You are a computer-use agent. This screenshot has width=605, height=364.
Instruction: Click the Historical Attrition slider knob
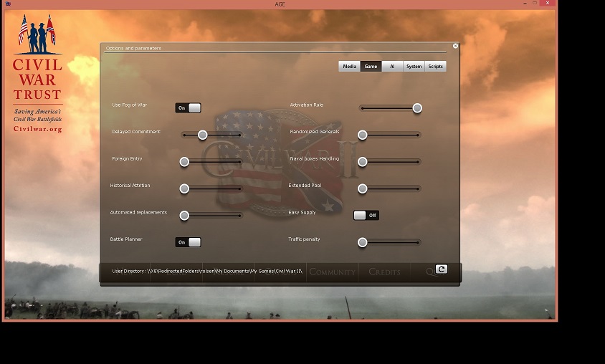(x=184, y=188)
